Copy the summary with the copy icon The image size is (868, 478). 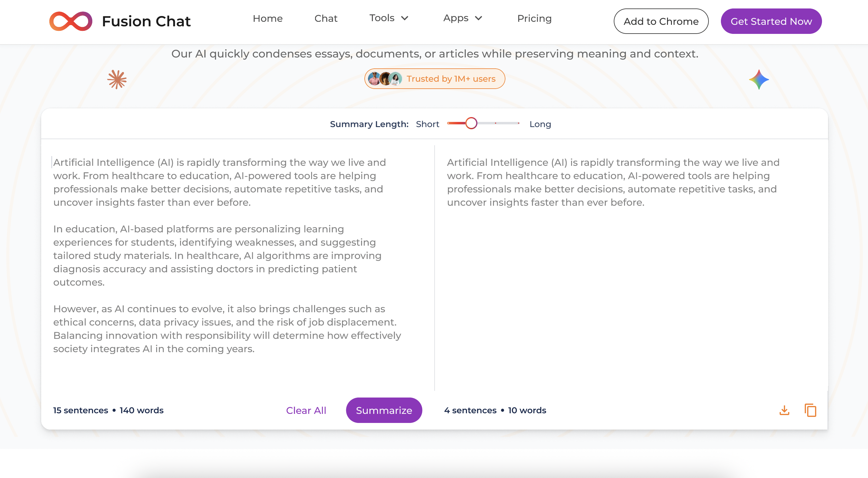point(810,410)
